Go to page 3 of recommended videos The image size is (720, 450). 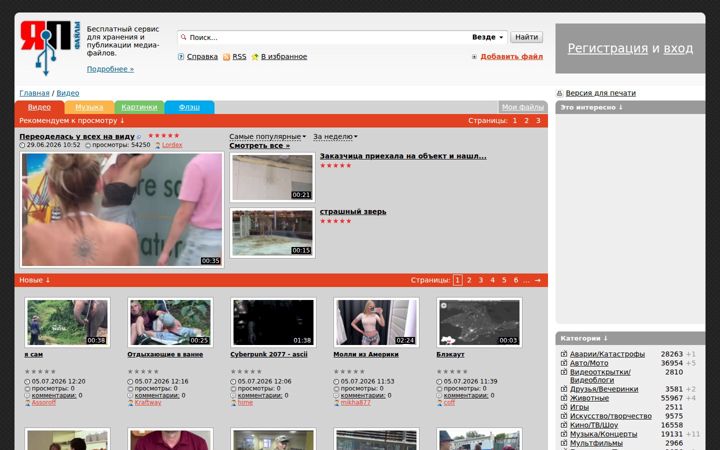(x=538, y=121)
